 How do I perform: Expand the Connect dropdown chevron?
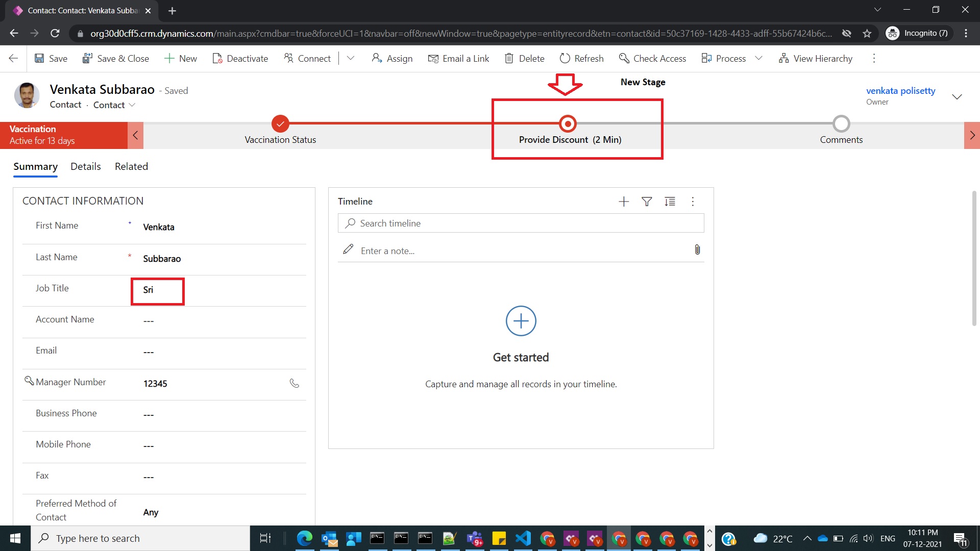351,58
